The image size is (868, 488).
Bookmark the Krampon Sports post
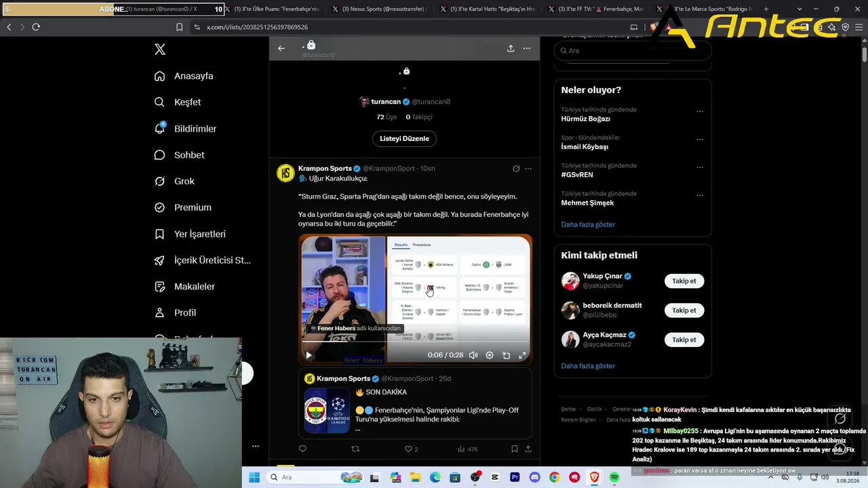coord(515,449)
